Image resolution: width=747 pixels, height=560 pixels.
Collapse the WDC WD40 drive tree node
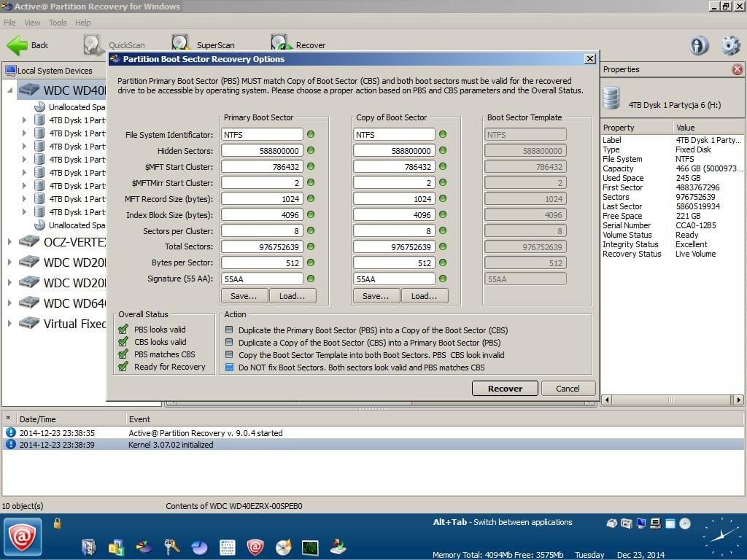[10, 90]
